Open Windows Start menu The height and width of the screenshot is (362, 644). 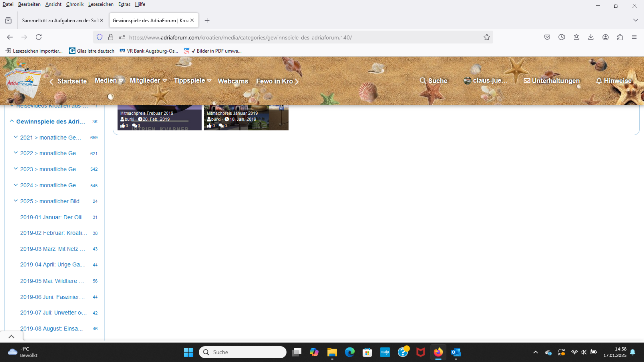(x=189, y=352)
